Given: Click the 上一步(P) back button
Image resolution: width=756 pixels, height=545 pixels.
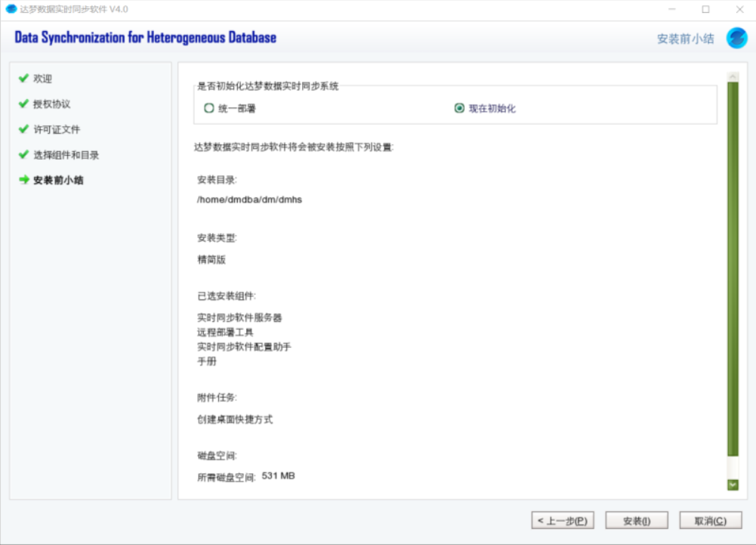Looking at the screenshot, I should [x=563, y=520].
